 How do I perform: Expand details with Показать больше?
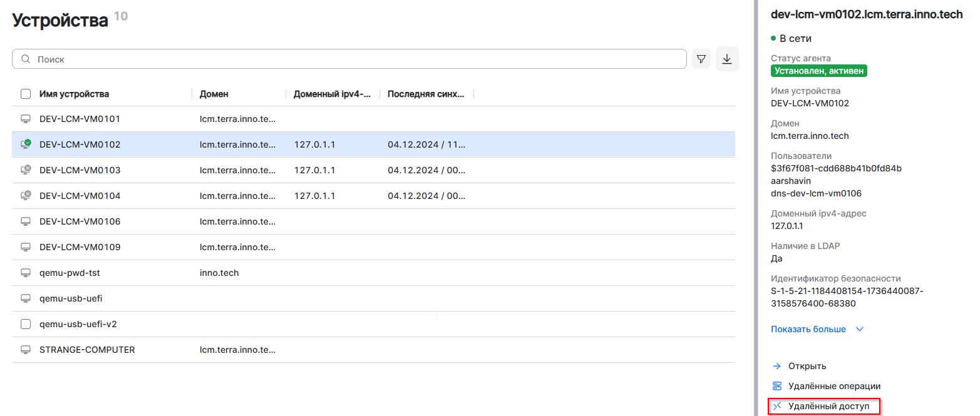808,329
